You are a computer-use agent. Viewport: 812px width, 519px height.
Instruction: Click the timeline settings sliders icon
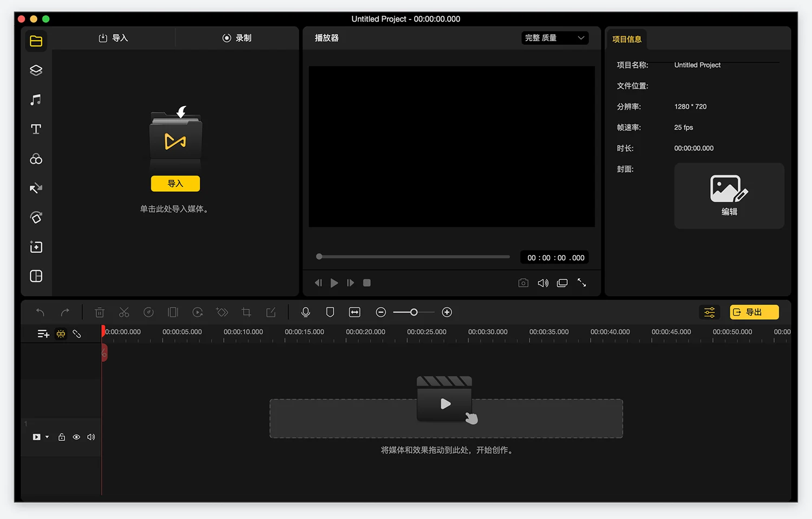coord(709,312)
